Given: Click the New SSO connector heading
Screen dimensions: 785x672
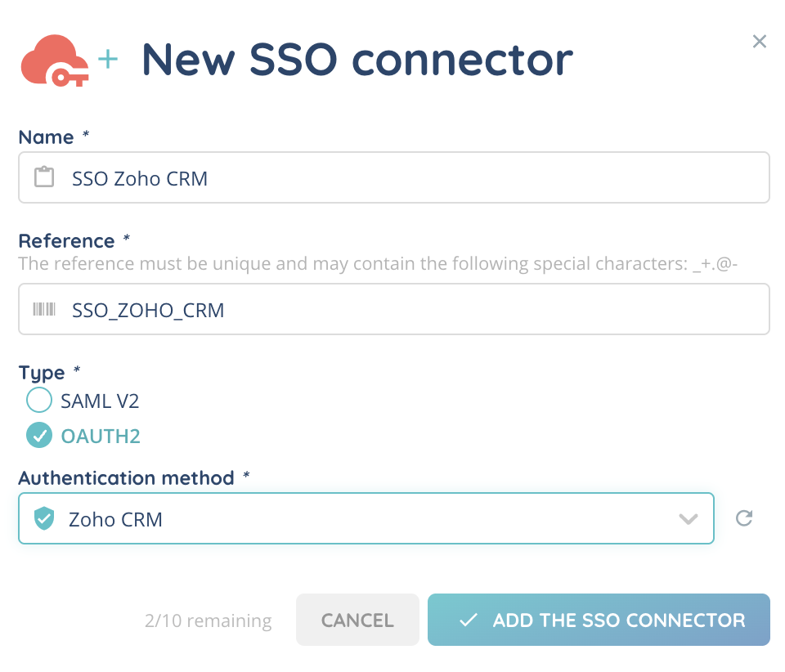Looking at the screenshot, I should (x=357, y=60).
